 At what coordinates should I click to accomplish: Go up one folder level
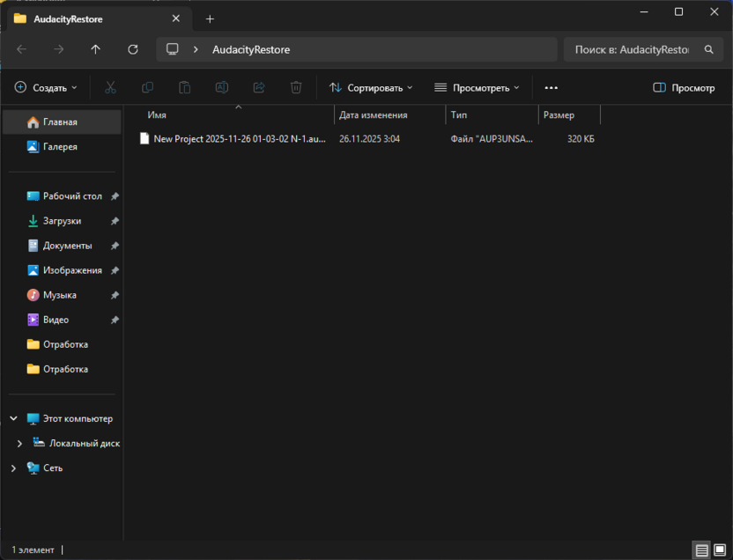pos(96,49)
